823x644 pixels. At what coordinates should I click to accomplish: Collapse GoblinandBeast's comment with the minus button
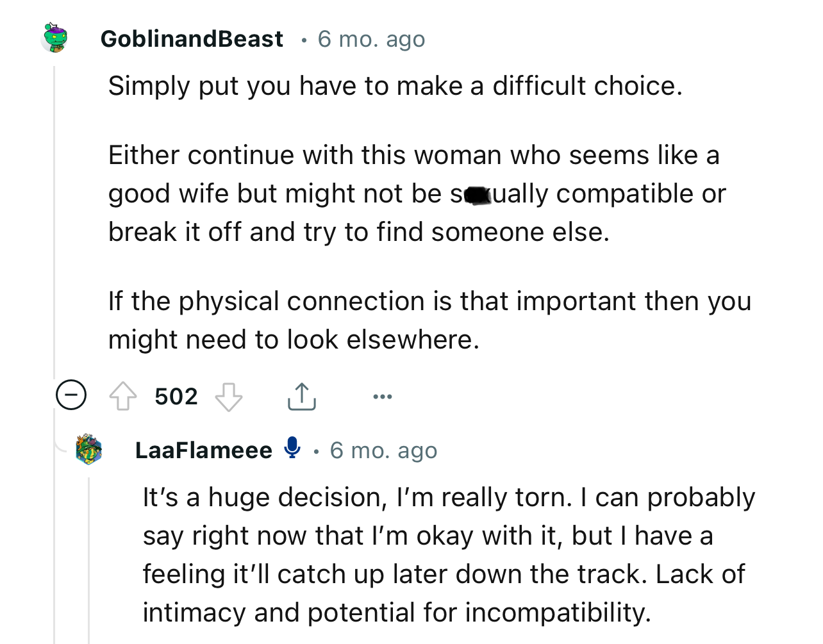(71, 395)
